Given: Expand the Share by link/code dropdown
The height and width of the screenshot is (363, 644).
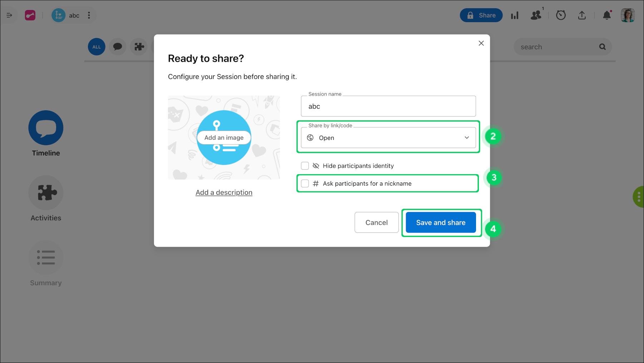Looking at the screenshot, I should tap(388, 137).
